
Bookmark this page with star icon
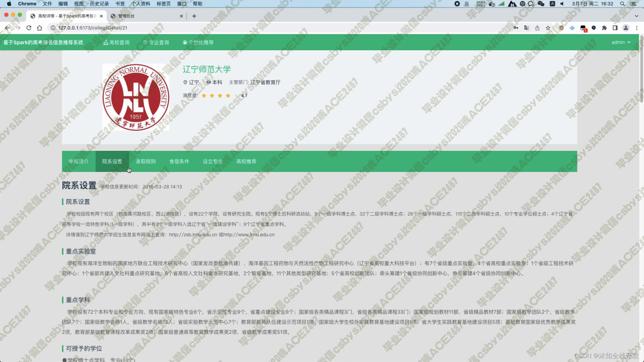click(548, 28)
